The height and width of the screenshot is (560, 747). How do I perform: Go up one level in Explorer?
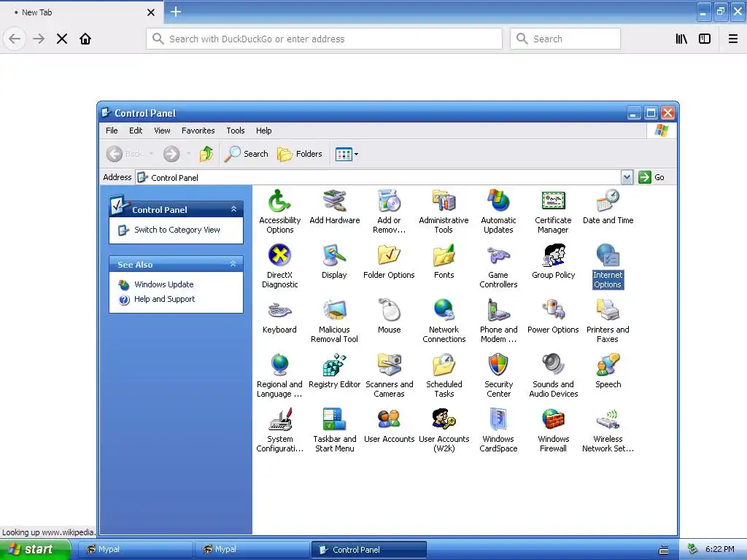[x=206, y=154]
